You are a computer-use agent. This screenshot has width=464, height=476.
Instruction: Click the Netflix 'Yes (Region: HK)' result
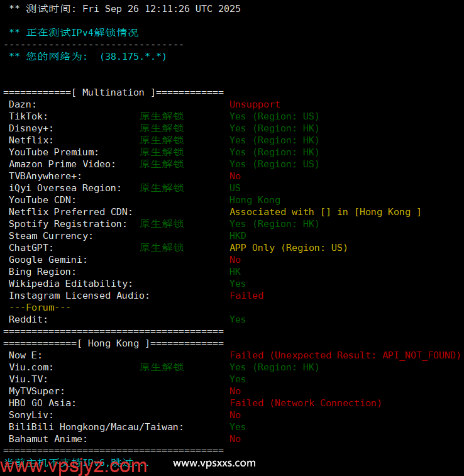[x=274, y=140]
